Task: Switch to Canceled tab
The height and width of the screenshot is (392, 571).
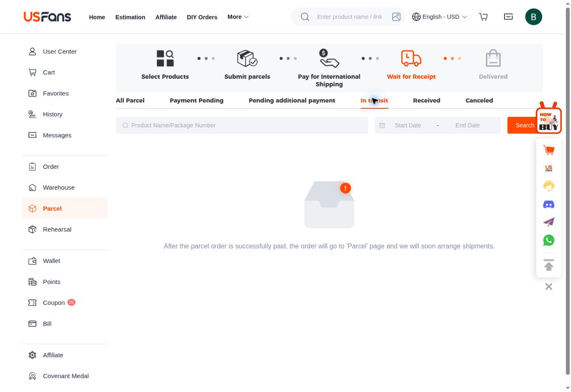Action: click(479, 100)
